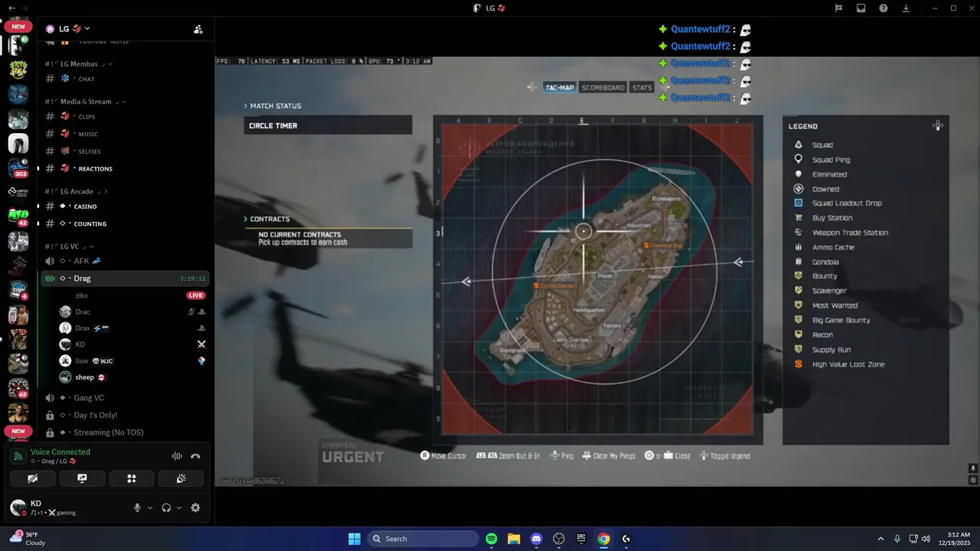Join the AFK voice channel
Screen dimensions: 980x551
pyautogui.click(x=125, y=261)
